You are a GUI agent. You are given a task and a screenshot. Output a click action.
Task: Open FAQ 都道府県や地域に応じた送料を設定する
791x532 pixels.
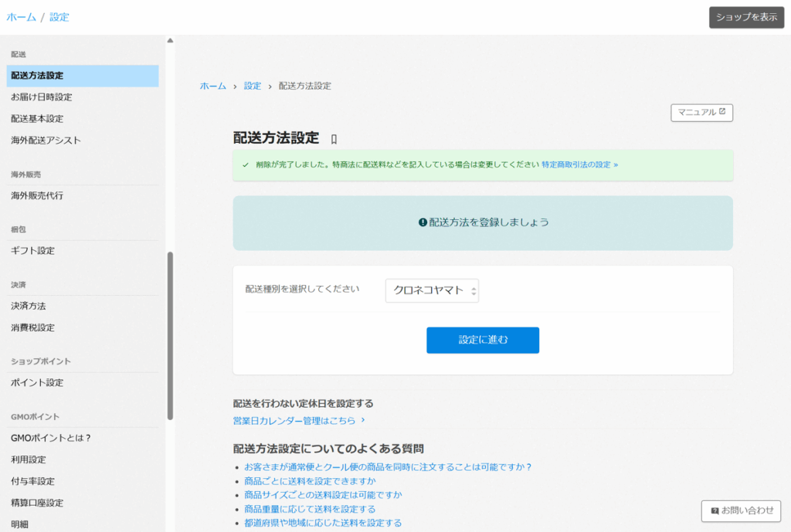[323, 523]
